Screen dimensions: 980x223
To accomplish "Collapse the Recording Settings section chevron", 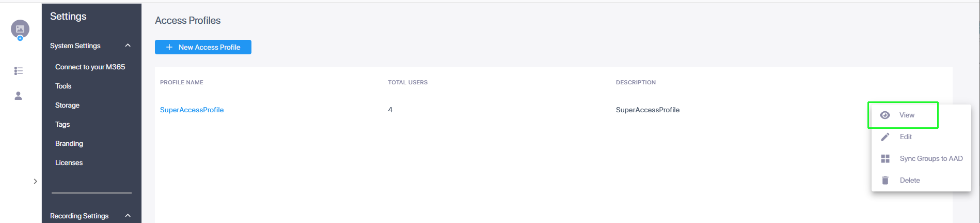I will tap(128, 216).
